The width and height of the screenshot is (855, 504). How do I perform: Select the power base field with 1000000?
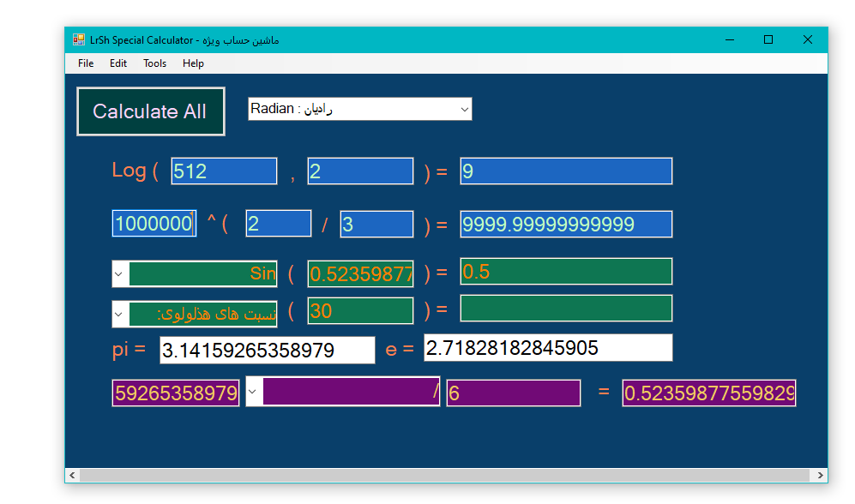pos(154,225)
